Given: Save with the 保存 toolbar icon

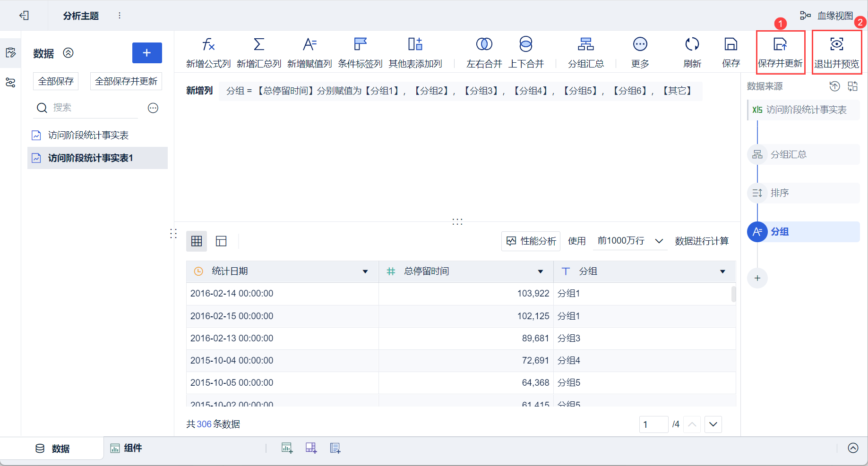Looking at the screenshot, I should coord(731,53).
